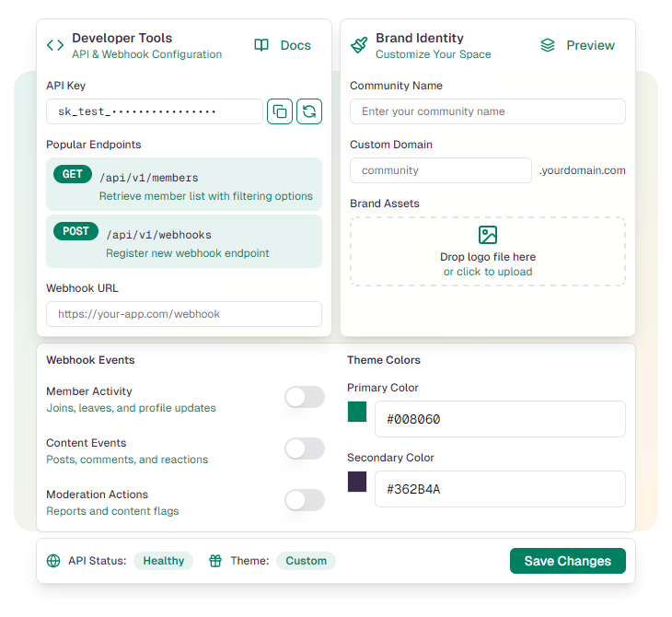The width and height of the screenshot is (672, 617).
Task: Click the Community Name text field
Action: (x=488, y=111)
